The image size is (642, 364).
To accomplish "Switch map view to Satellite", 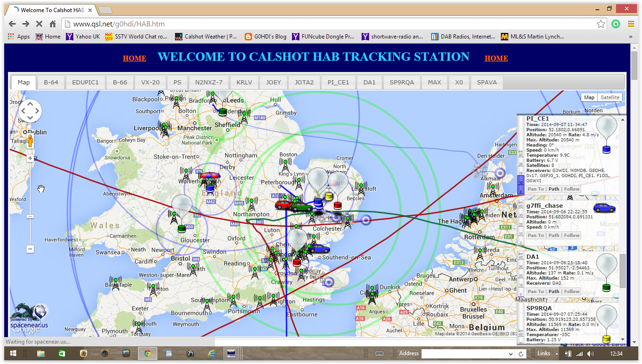I will (x=610, y=97).
